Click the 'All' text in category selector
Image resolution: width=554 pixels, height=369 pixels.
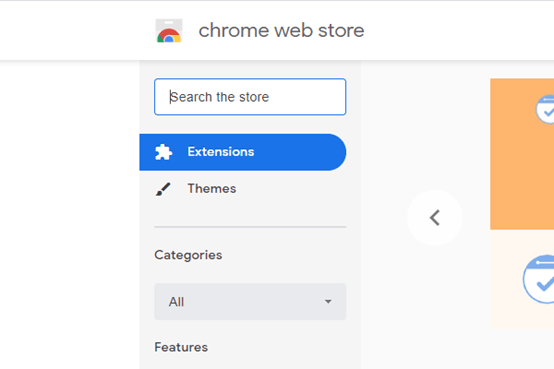click(176, 302)
